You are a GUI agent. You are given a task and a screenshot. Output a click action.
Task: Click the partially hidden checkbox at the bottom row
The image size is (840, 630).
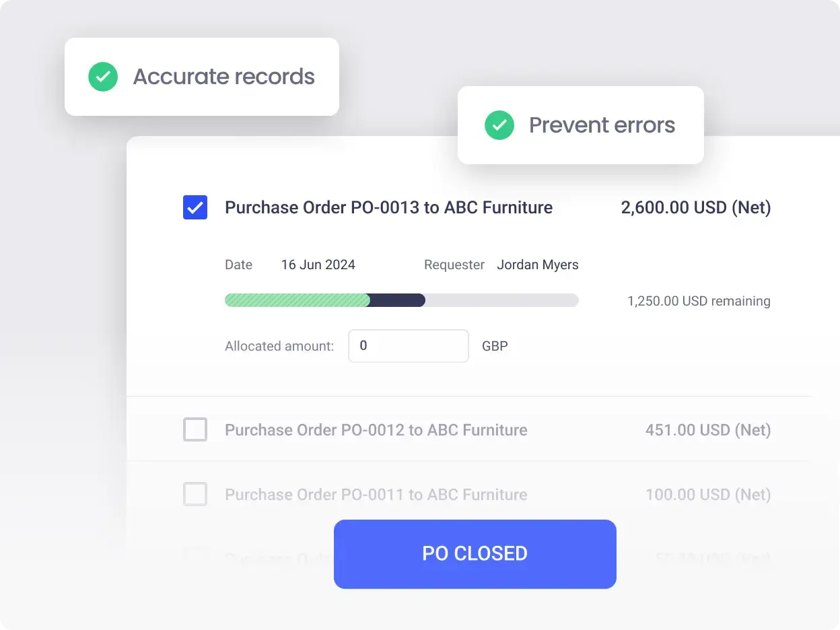[x=195, y=555]
